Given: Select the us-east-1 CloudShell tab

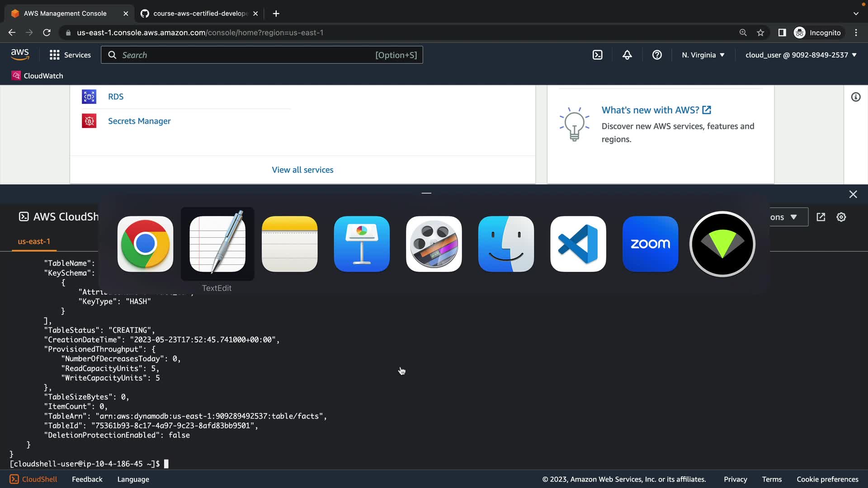Looking at the screenshot, I should point(34,242).
